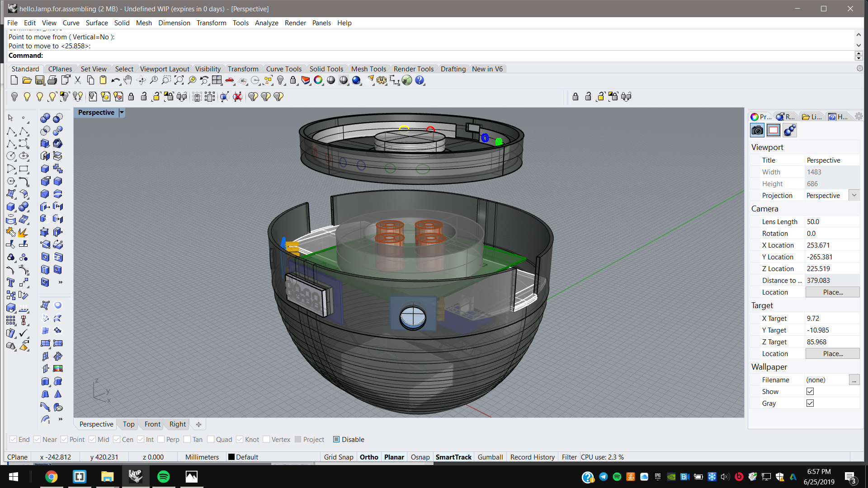
Task: Launch Spotify from the taskbar
Action: [x=164, y=477]
